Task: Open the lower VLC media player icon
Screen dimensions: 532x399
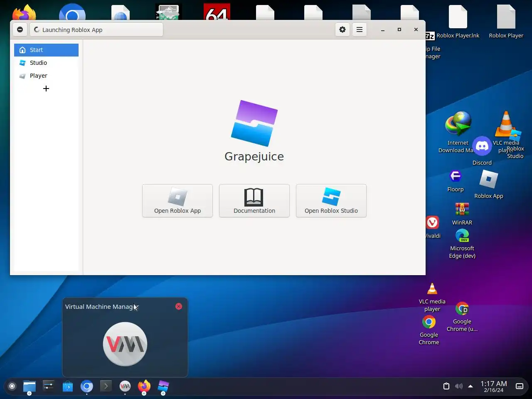Action: click(x=432, y=297)
